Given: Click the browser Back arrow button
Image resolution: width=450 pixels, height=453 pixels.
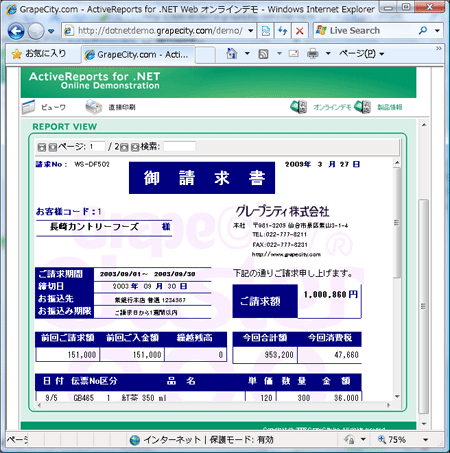Looking at the screenshot, I should click(x=16, y=31).
